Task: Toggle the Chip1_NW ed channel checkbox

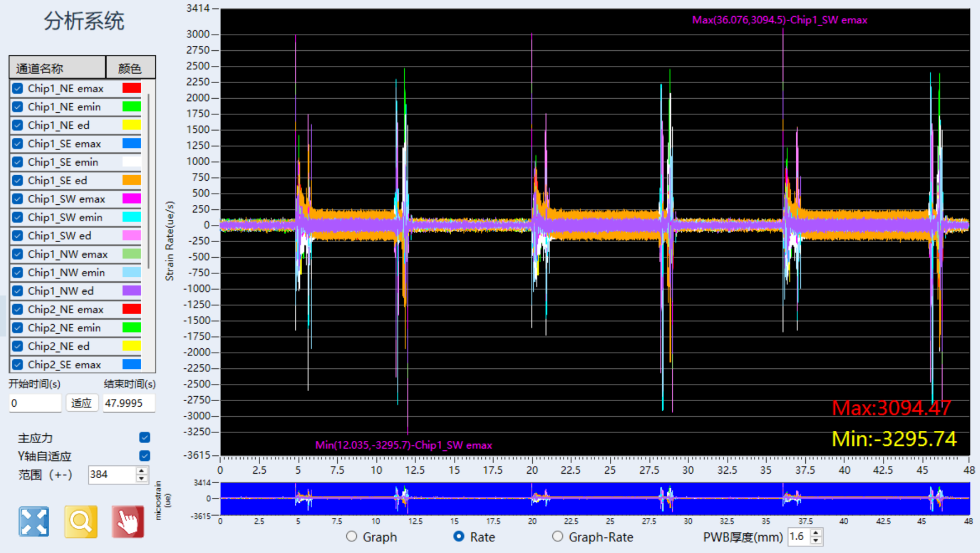Action: click(x=18, y=291)
